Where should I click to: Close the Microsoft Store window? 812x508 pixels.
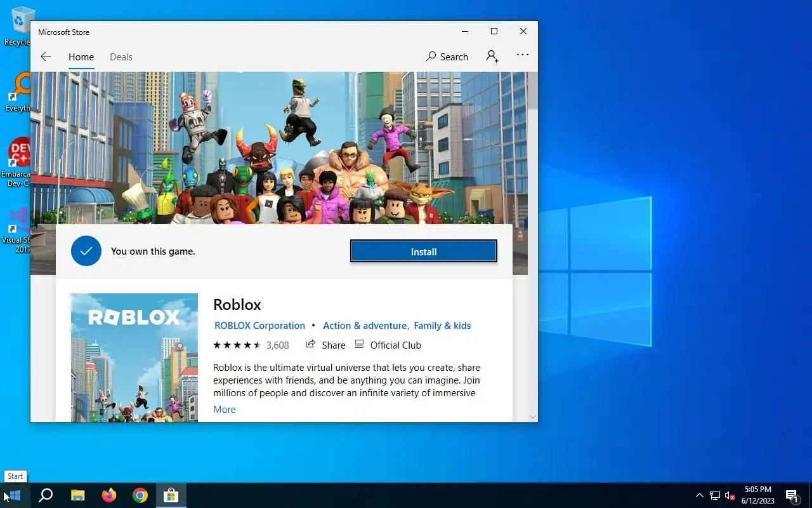click(x=523, y=31)
